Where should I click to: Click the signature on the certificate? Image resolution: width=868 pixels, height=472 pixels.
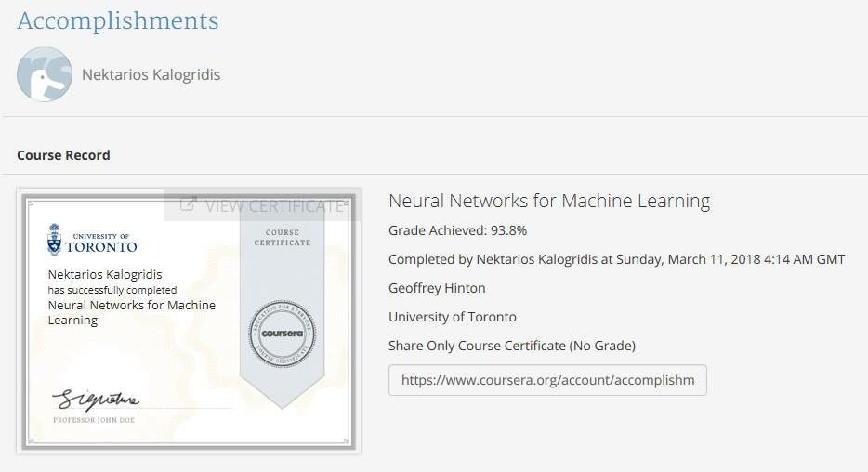click(x=95, y=400)
